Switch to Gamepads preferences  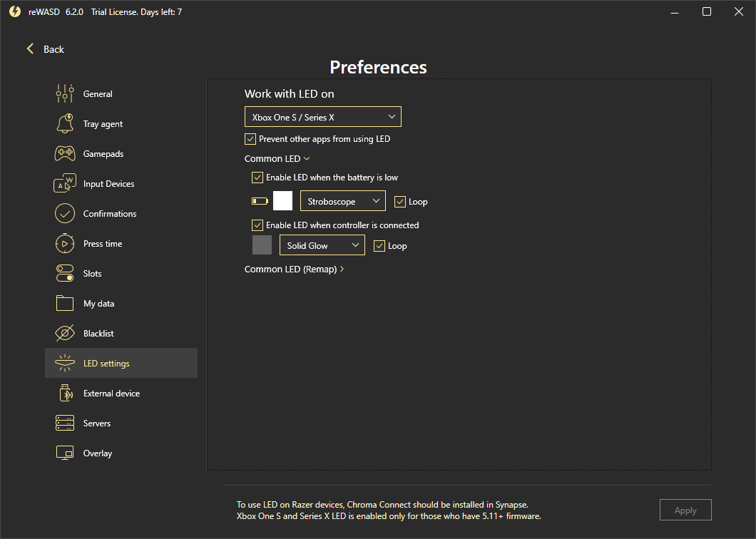point(121,153)
